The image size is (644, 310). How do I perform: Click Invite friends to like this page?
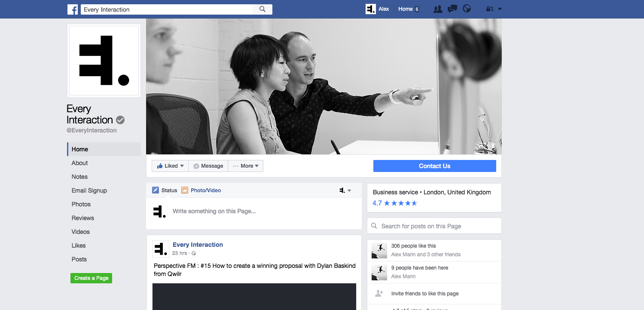pos(425,294)
